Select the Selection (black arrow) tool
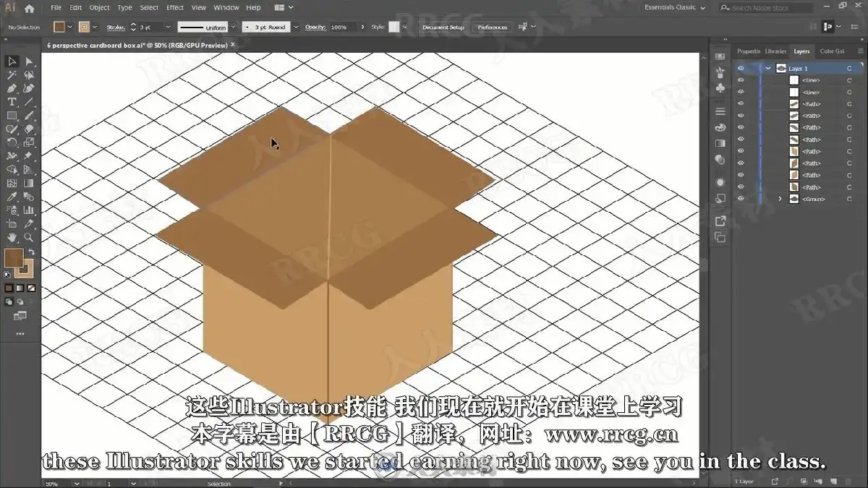The width and height of the screenshot is (868, 488). pyautogui.click(x=12, y=61)
